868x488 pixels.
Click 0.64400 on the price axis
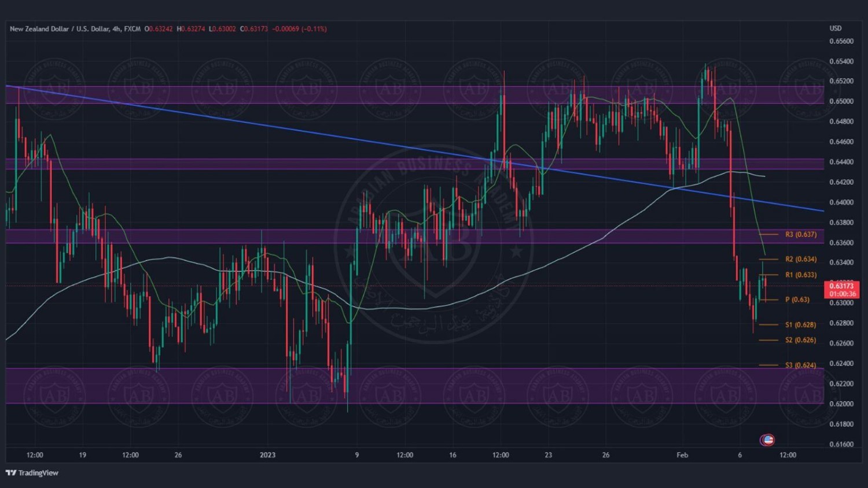pos(841,162)
